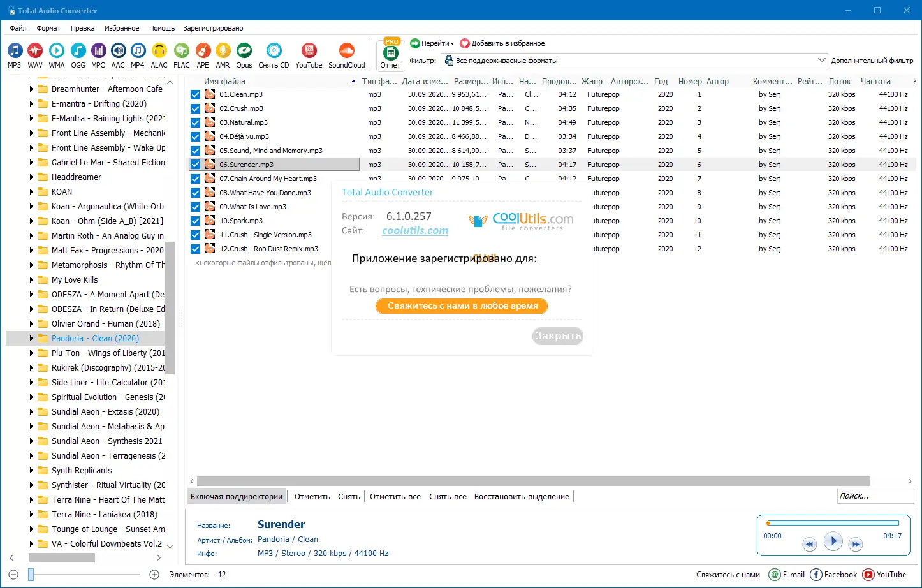Screen dimensions: 922x588
Task: Open E-mail contact in status bar
Action: [x=787, y=575]
